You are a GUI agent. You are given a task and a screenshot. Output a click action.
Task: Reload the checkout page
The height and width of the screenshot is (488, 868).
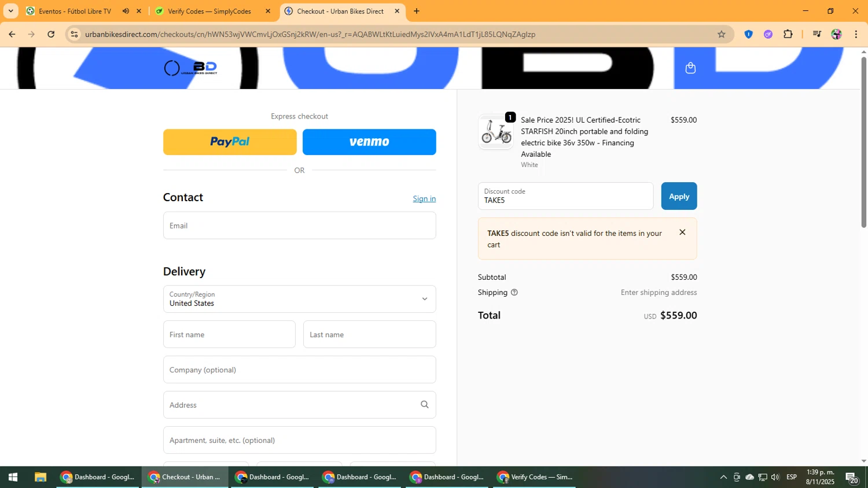(51, 34)
